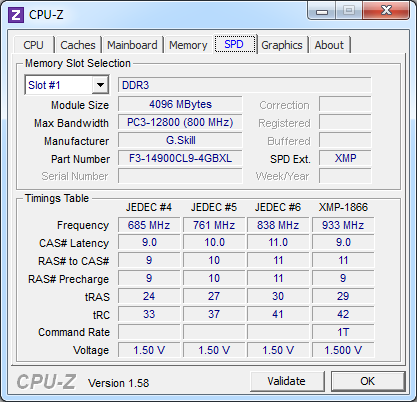Viewport: 417px width, 402px height.
Task: Close the CPU-Z window
Action: coord(386,10)
